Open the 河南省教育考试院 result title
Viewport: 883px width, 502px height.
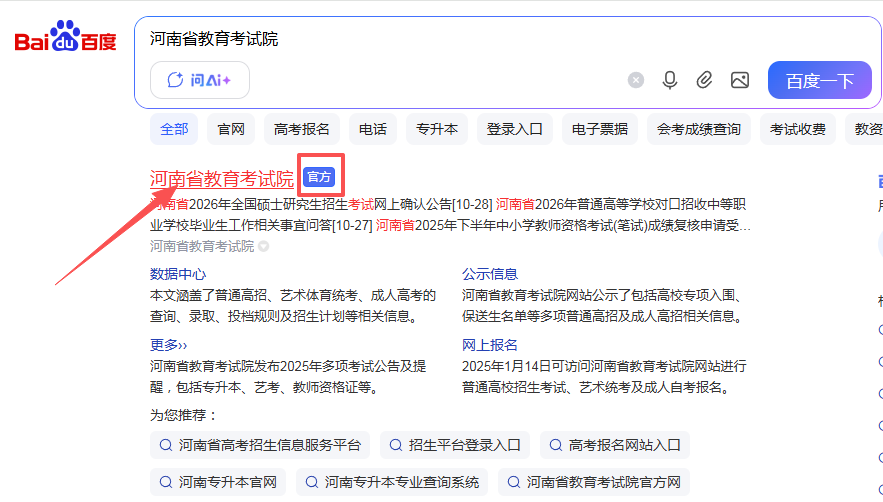coord(222,179)
